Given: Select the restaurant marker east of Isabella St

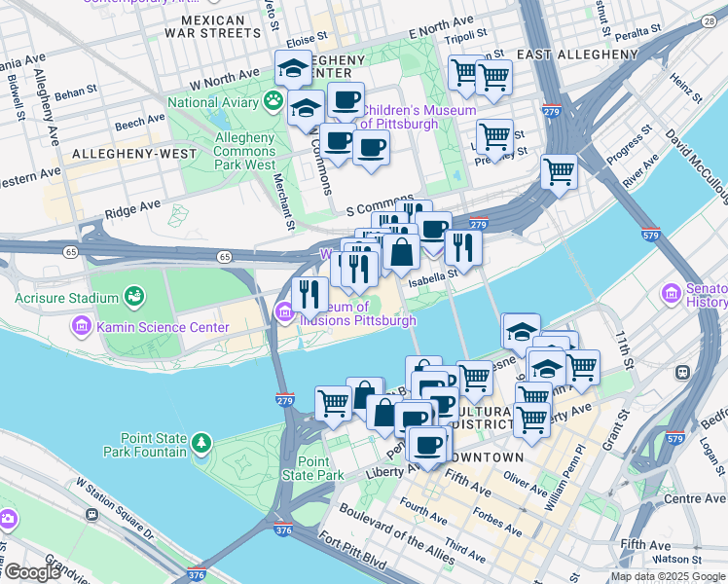Looking at the screenshot, I should click(x=463, y=248).
